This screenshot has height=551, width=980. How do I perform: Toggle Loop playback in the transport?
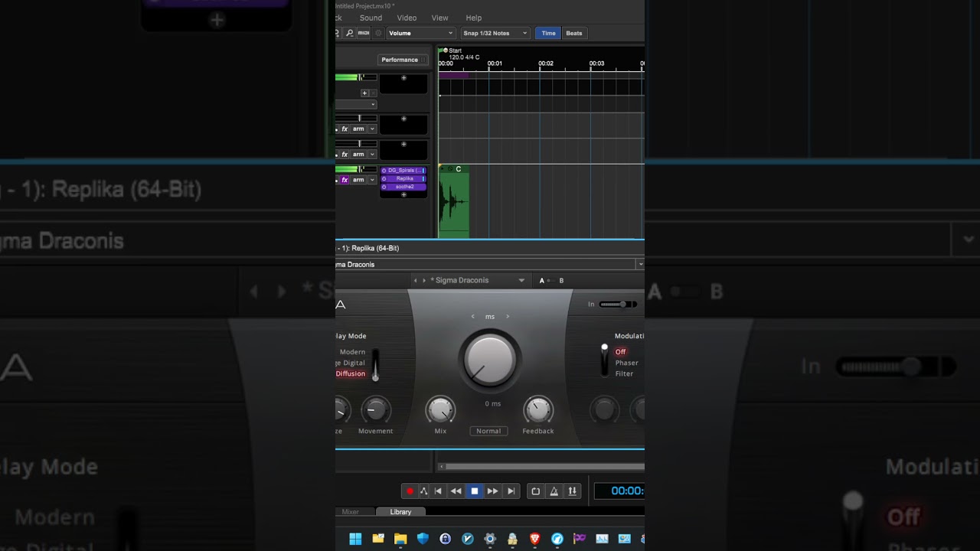tap(535, 491)
